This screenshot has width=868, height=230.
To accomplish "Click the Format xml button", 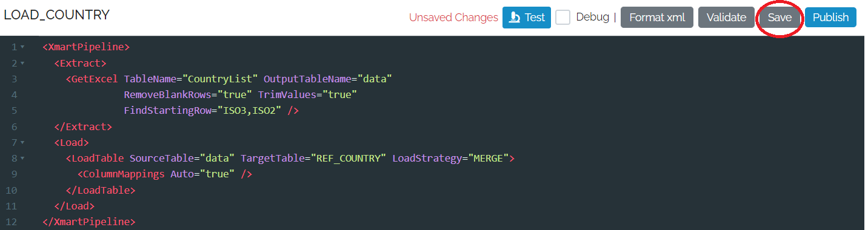I will point(657,18).
